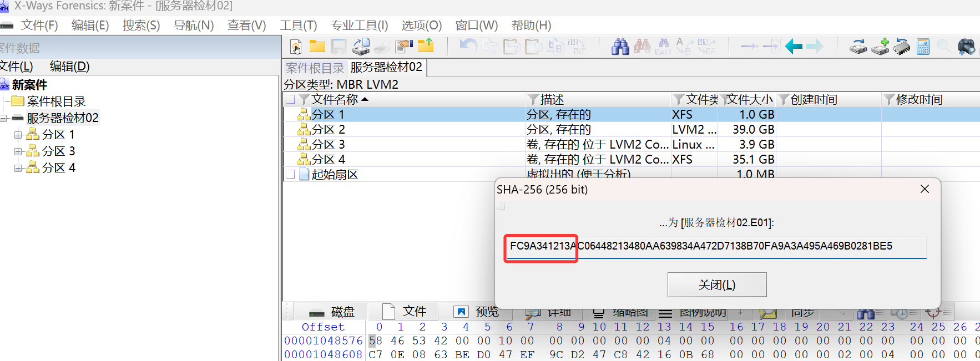The width and height of the screenshot is (980, 361).
Task: Tick the select-all checkbox in the list header
Action: click(x=290, y=99)
